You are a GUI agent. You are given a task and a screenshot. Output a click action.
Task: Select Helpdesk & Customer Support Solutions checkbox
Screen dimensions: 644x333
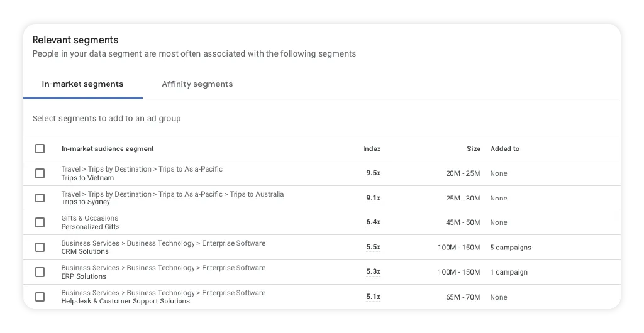coord(40,297)
